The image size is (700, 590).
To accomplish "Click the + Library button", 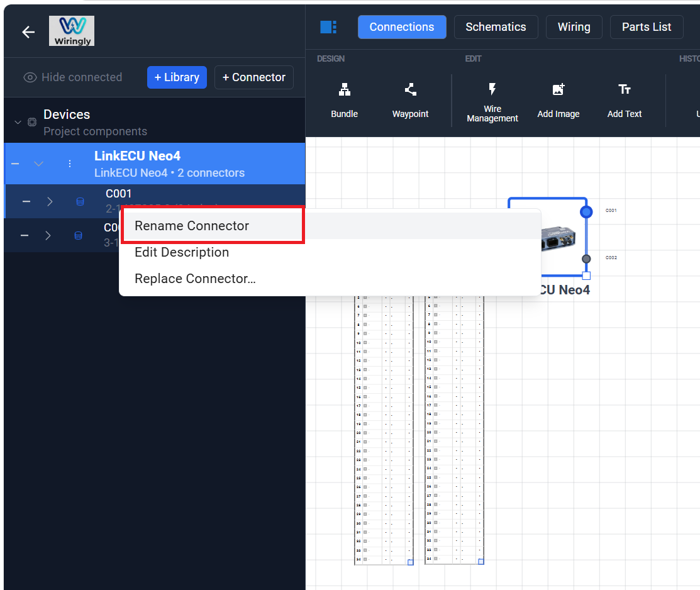I will (177, 77).
